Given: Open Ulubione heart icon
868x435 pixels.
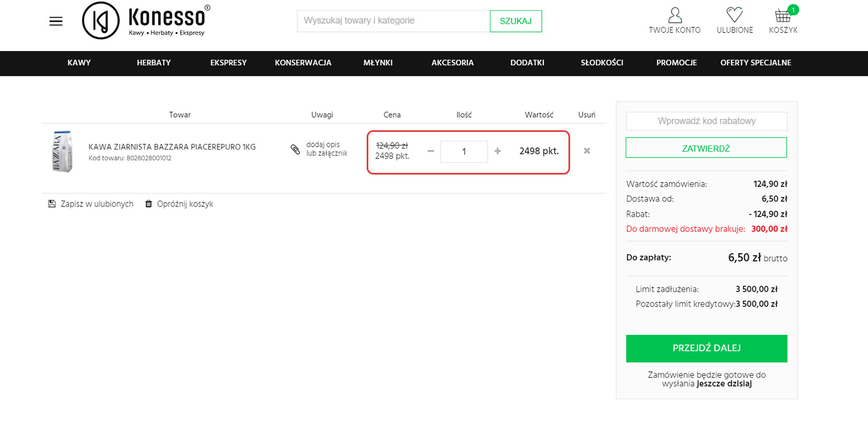Looking at the screenshot, I should [x=734, y=15].
